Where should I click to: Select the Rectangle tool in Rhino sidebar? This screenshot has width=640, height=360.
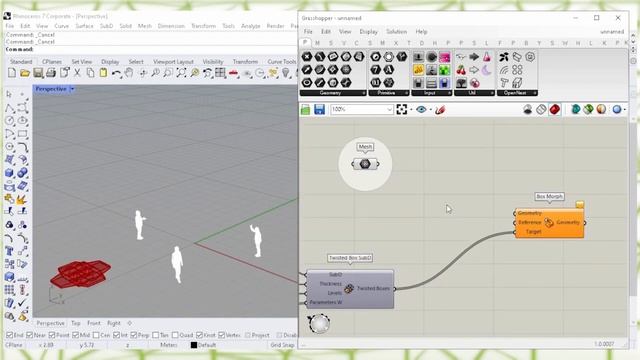tap(22, 134)
